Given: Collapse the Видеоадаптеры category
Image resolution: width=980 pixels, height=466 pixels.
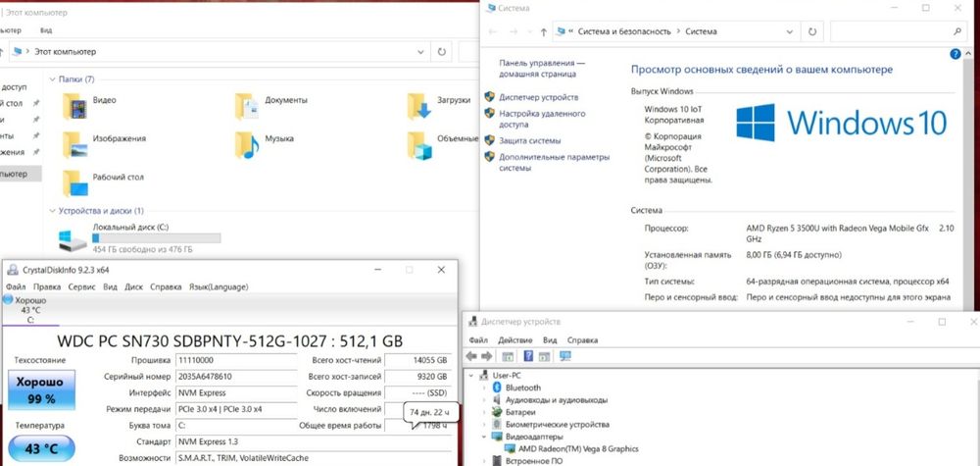Looking at the screenshot, I should [483, 437].
